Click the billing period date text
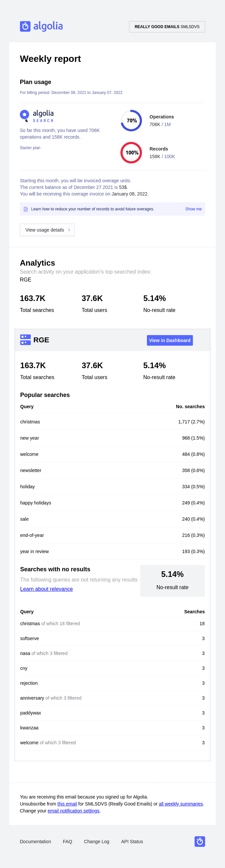This screenshot has width=225, height=868. tap(71, 93)
